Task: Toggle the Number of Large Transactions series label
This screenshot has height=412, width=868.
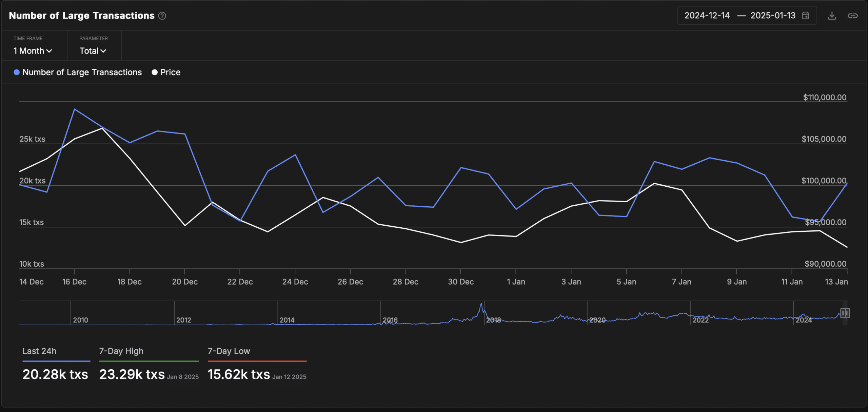Action: [x=82, y=72]
